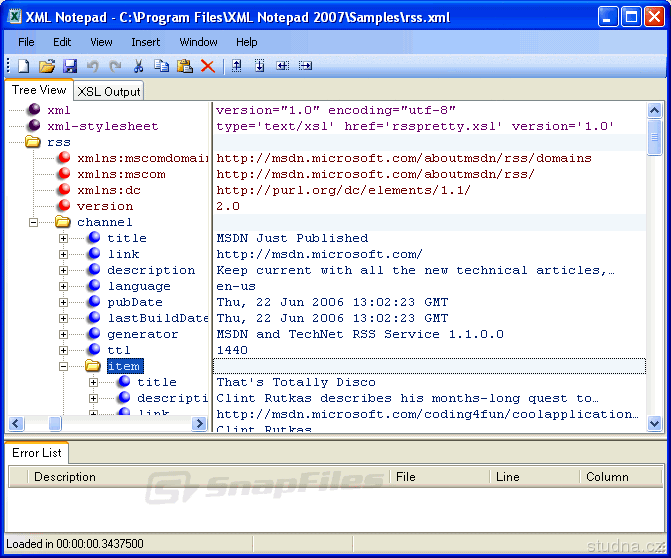This screenshot has height=558, width=671.
Task: Click the Copy icon in toolbar
Action: click(162, 66)
